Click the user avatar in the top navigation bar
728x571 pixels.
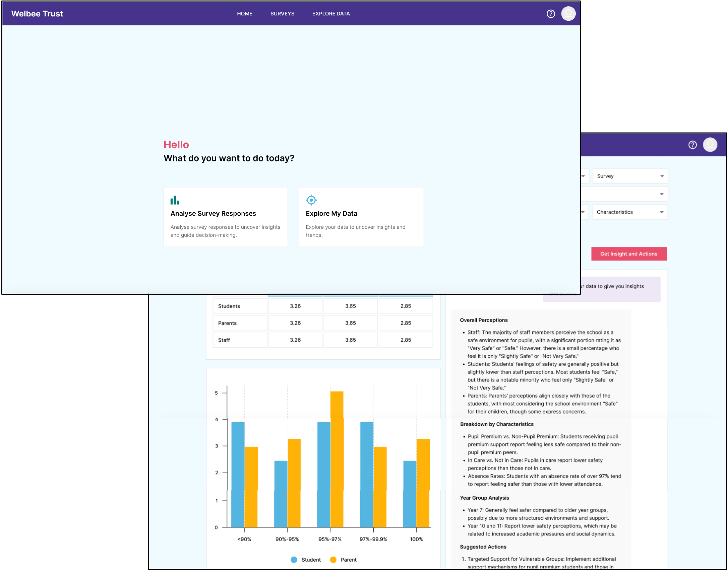568,13
